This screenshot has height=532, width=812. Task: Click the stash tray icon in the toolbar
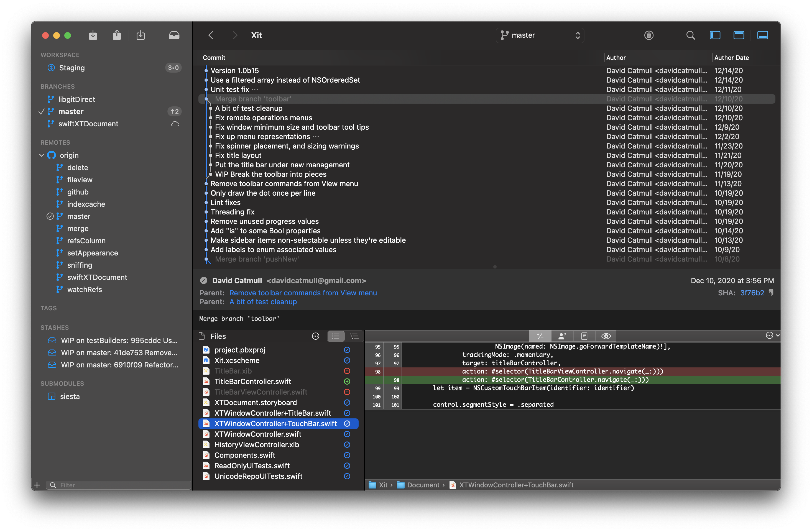tap(174, 35)
